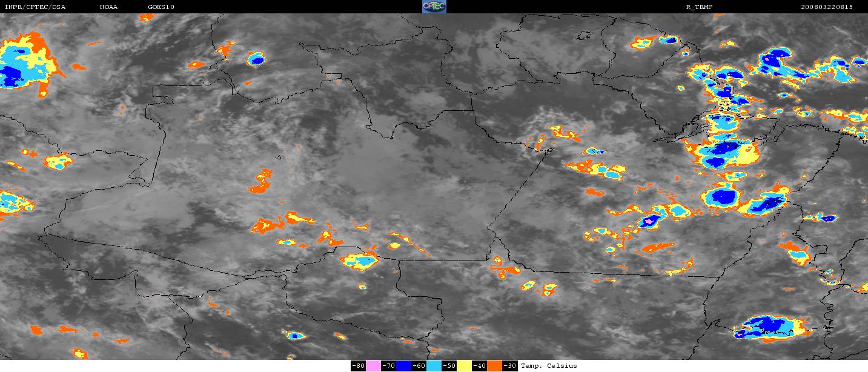
Task: Click the CPTEC logo in the header
Action: (434, 7)
